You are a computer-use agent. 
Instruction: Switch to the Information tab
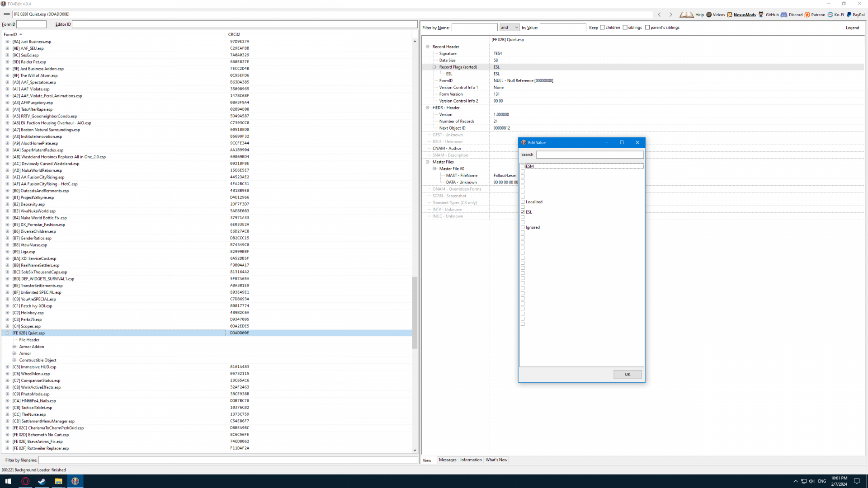point(471,460)
